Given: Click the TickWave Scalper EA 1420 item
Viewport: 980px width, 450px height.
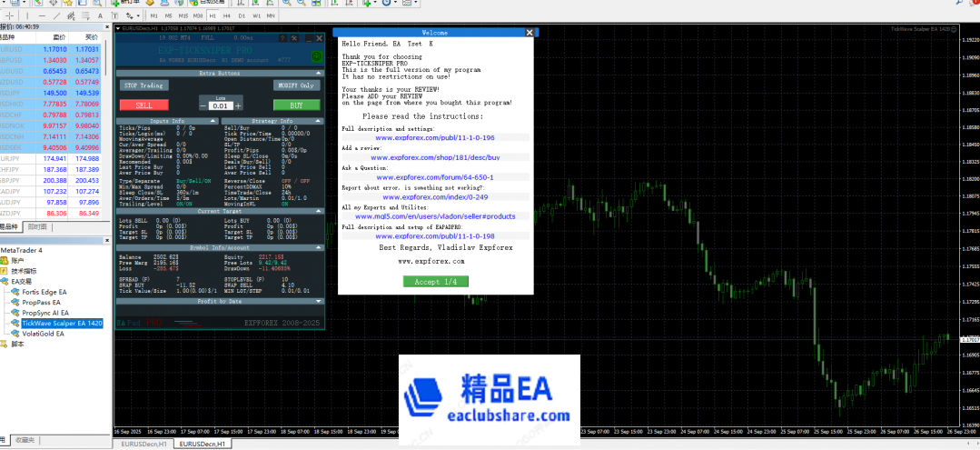Looking at the screenshot, I should click(x=62, y=323).
